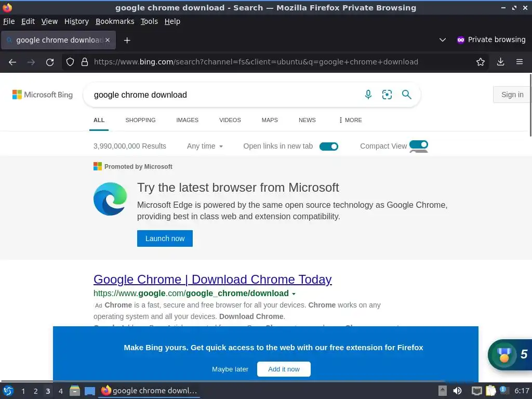532x399 pixels.
Task: Expand the Any time filter dropdown
Action: 205,146
